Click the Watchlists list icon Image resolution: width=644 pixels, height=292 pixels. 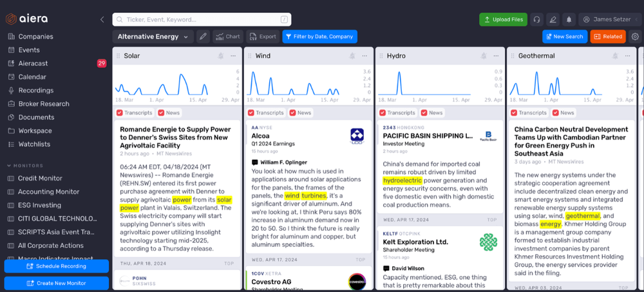pos(11,144)
